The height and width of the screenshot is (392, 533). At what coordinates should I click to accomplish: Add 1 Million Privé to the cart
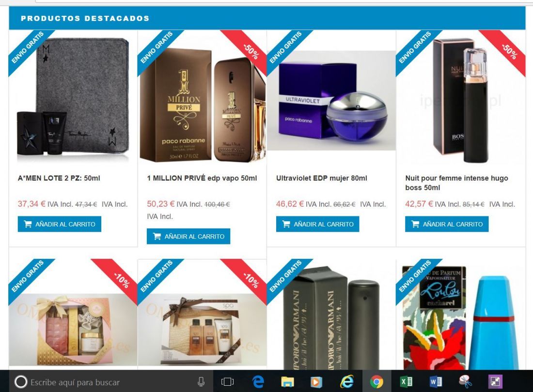[188, 236]
